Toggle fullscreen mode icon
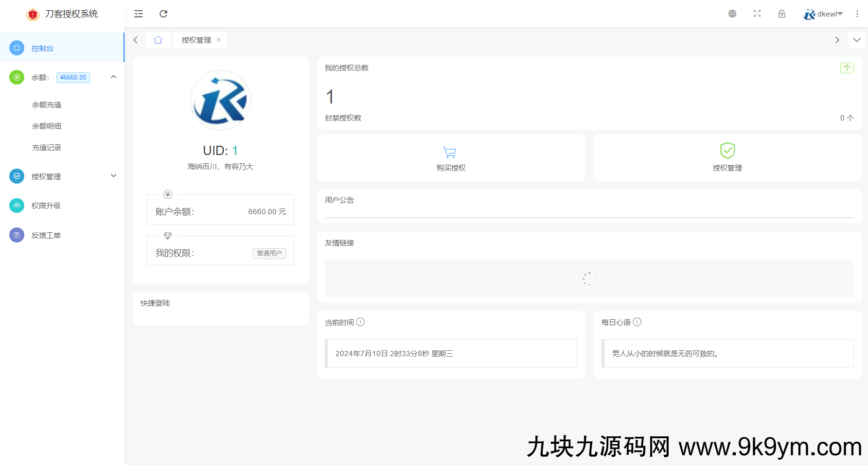This screenshot has width=868, height=465. pos(757,14)
